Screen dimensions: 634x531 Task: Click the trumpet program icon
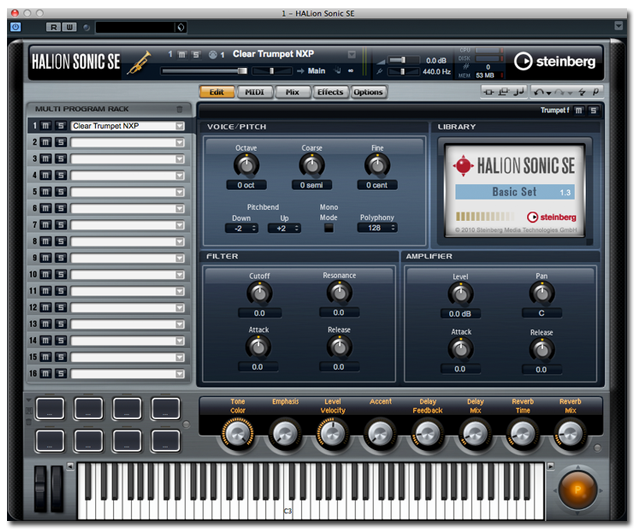[x=139, y=62]
